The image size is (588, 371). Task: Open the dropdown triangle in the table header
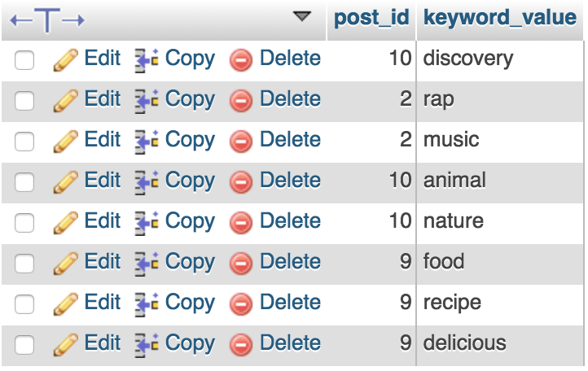tap(302, 16)
